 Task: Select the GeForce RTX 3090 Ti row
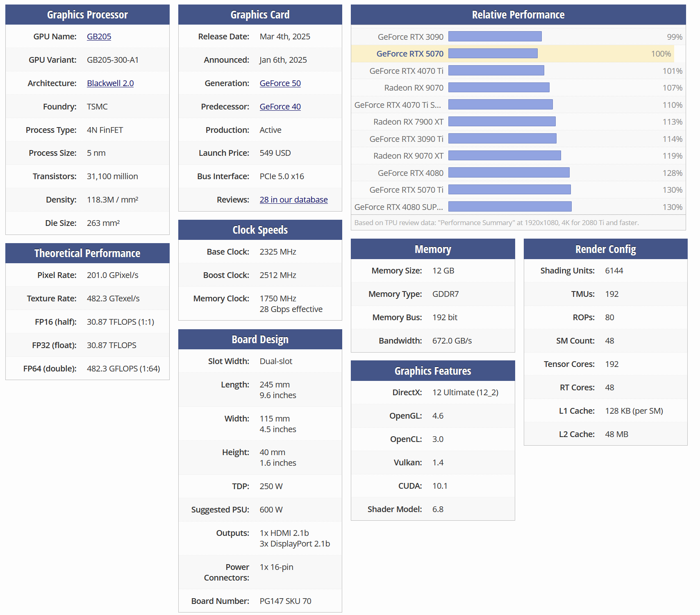click(518, 139)
